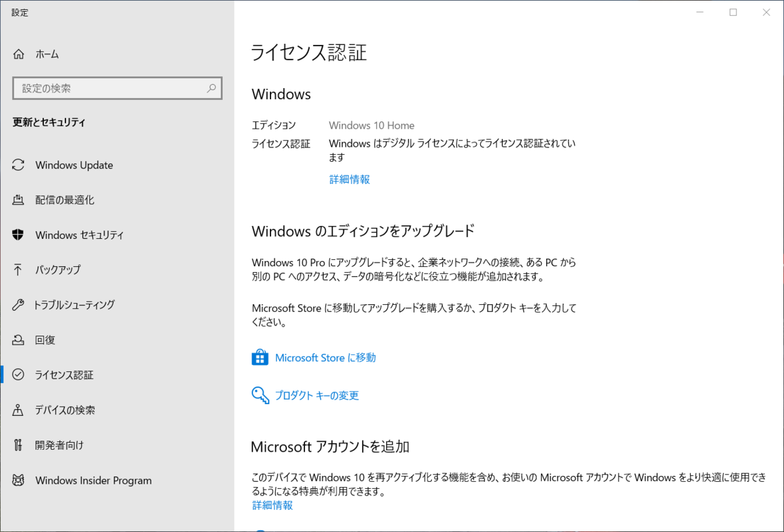Click the バックアップ upload arrow icon

pos(19,270)
